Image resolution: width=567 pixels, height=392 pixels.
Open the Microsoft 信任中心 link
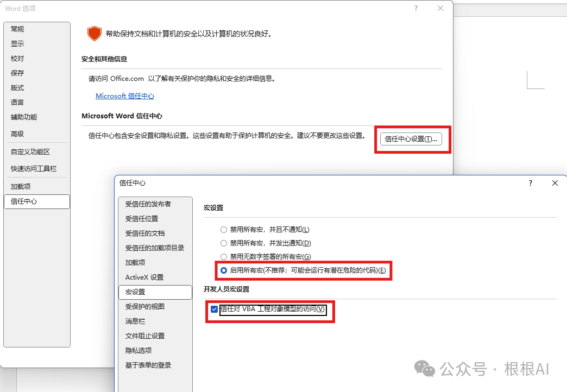click(125, 96)
